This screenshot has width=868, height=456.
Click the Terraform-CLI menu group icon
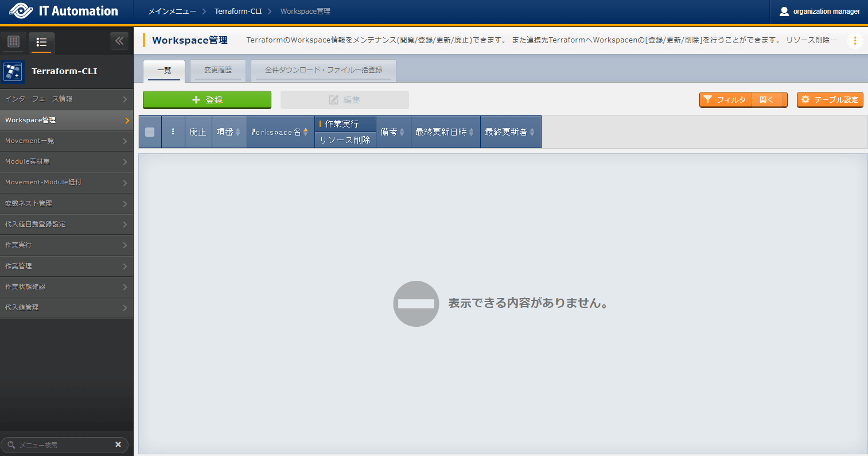[x=13, y=71]
